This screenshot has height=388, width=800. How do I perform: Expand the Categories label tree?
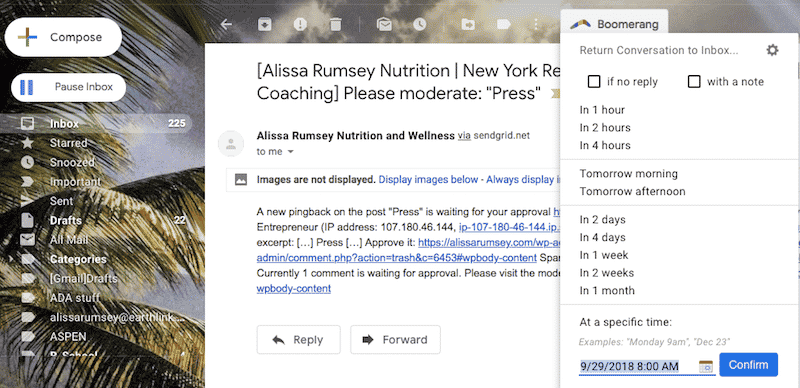(x=11, y=259)
